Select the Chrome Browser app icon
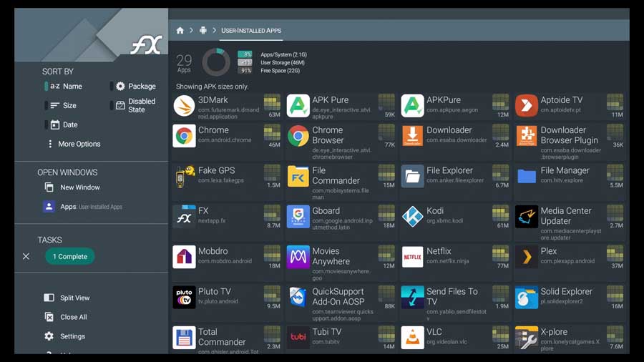Image resolution: width=644 pixels, height=362 pixels. 298,136
